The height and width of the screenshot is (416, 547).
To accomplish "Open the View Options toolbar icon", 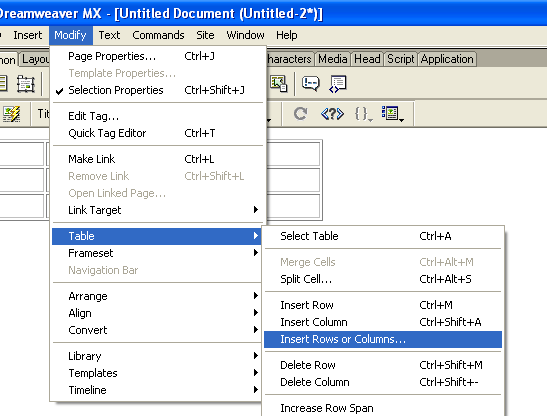I will [x=392, y=114].
